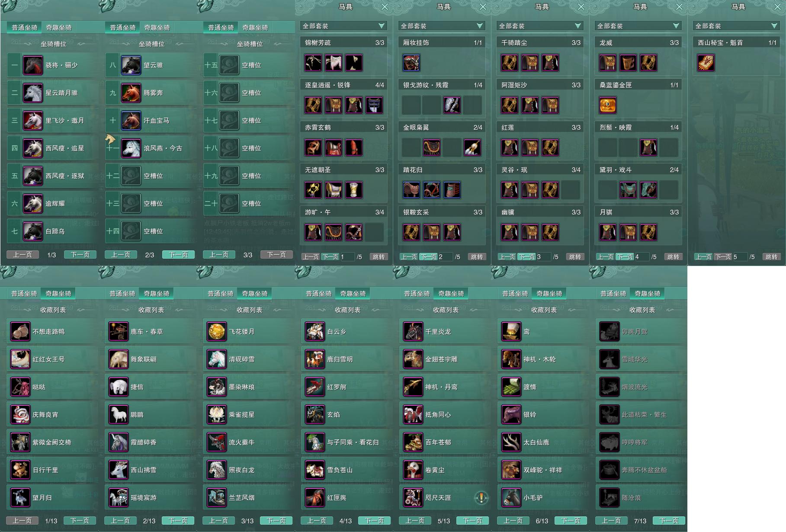This screenshot has height=532, width=786.
Task: Select the 汗血宝马 mount icon
Action: (131, 120)
